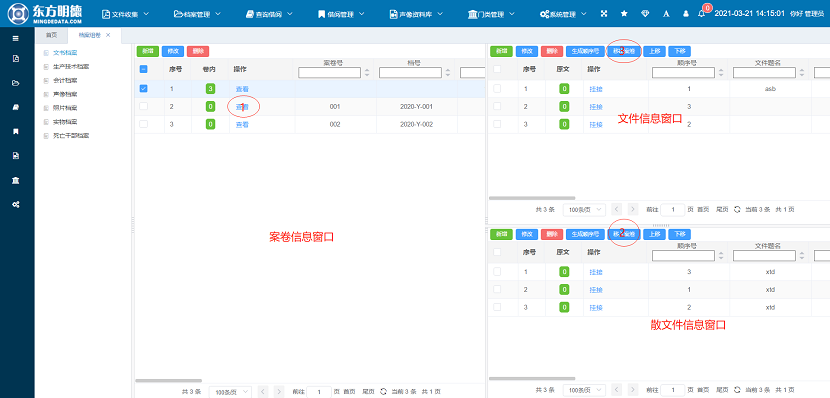The height and width of the screenshot is (398, 830).
Task: Click the user profile icon in header
Action: click(686, 14)
